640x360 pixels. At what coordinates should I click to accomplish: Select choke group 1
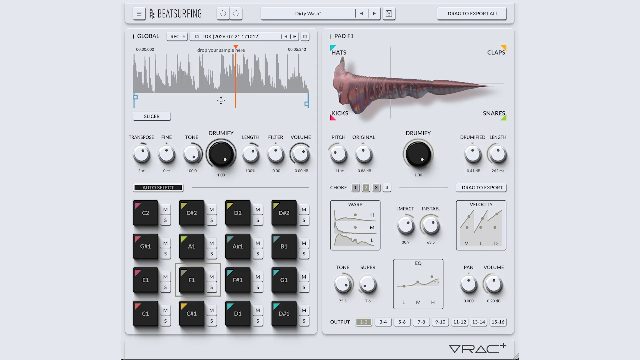(x=356, y=188)
